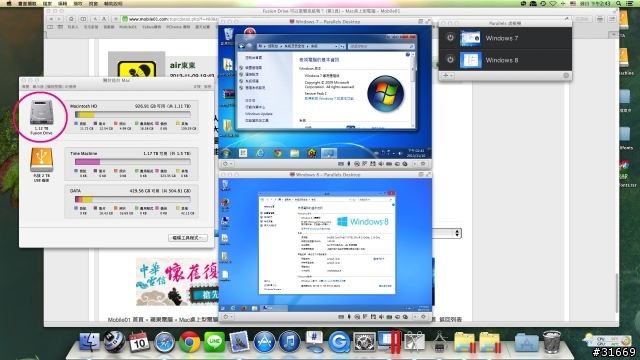Open the plus dropdown in Parallels VM list
This screenshot has width=640, height=360.
(448, 76)
